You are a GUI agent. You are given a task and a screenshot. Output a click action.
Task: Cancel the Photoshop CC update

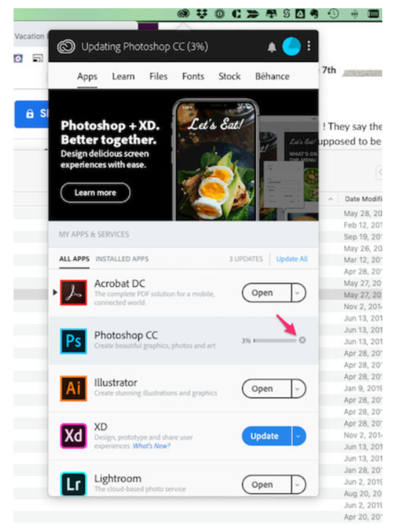302,340
